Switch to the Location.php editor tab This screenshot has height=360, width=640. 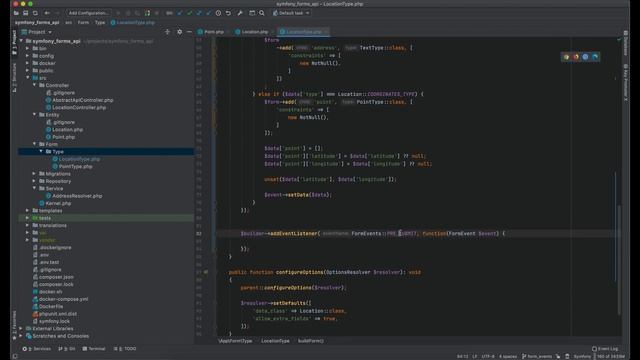(253, 32)
